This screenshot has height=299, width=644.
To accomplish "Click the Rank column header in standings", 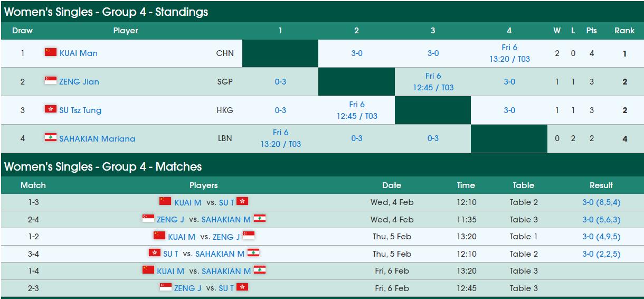I will pyautogui.click(x=624, y=31).
